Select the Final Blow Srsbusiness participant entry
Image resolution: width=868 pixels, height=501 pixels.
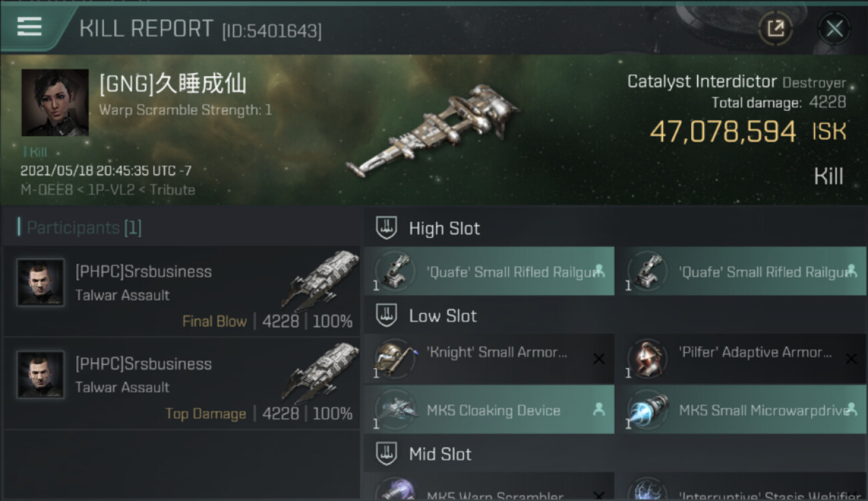coord(182,291)
